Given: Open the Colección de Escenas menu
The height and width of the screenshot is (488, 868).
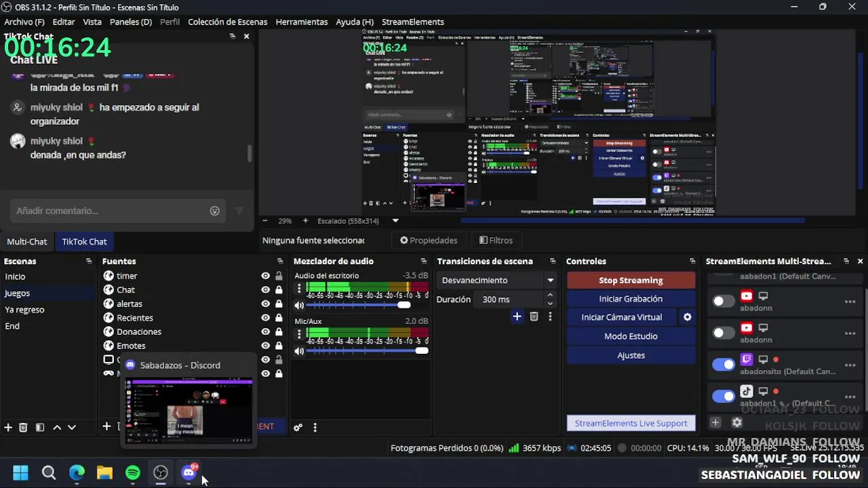Looking at the screenshot, I should click(227, 22).
